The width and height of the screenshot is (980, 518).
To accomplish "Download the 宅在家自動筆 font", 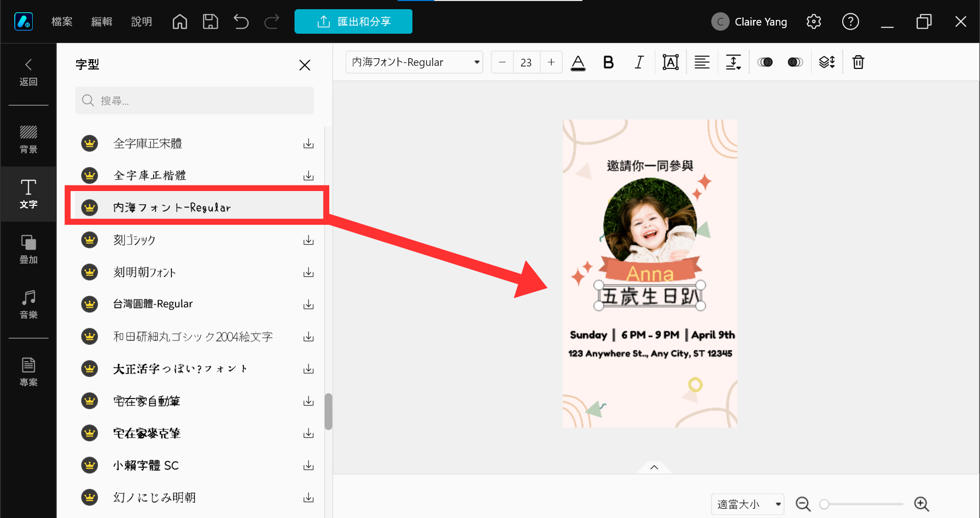I will [x=308, y=401].
